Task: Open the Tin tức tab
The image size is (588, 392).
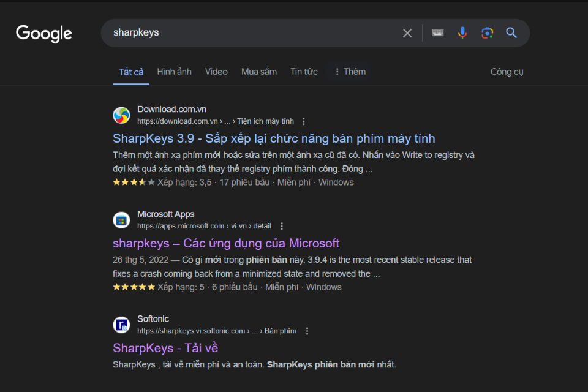Action: point(304,72)
